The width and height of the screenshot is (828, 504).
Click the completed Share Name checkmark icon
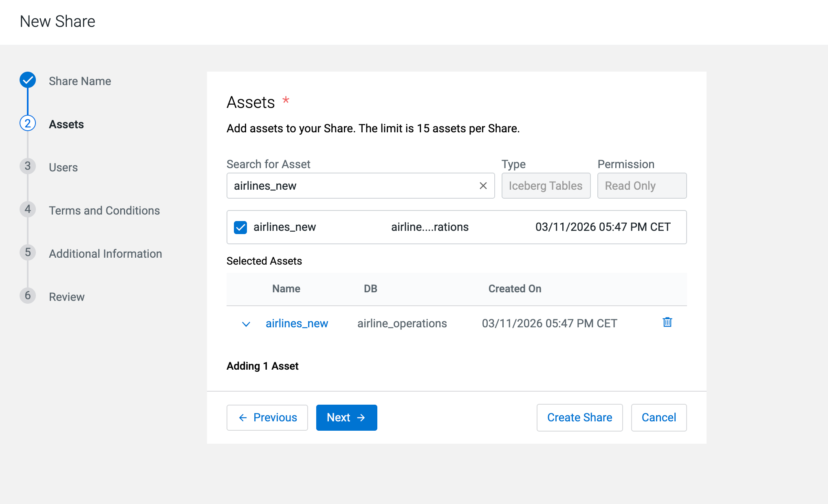[28, 80]
